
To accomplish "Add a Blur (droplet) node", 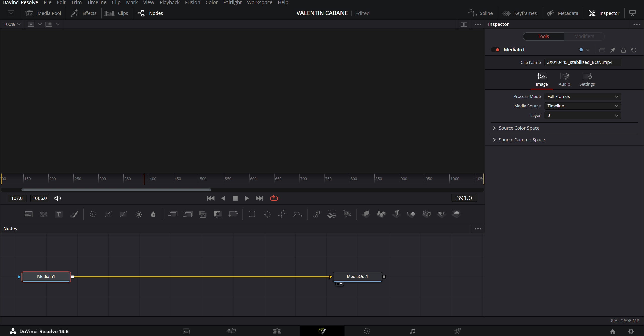I will click(x=153, y=214).
